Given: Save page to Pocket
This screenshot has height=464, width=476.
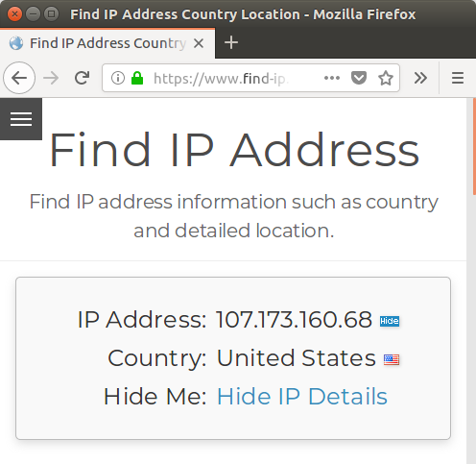Looking at the screenshot, I should point(359,78).
